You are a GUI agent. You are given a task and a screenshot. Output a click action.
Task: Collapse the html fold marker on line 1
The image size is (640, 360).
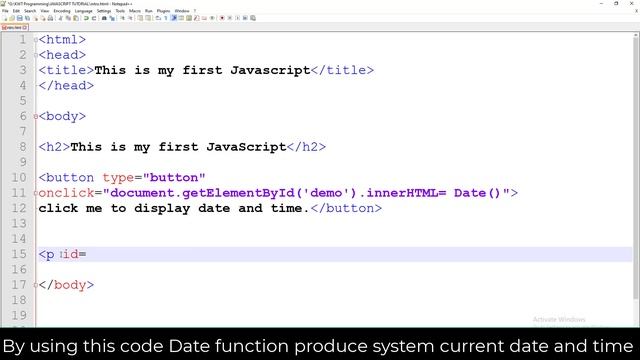(36, 40)
